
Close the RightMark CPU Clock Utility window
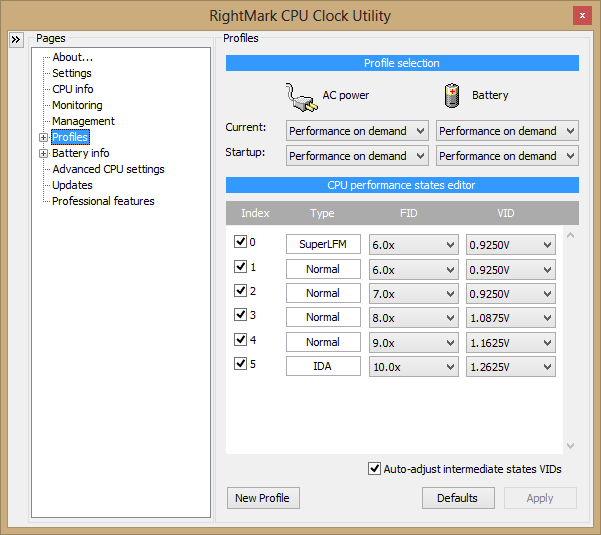click(x=582, y=16)
